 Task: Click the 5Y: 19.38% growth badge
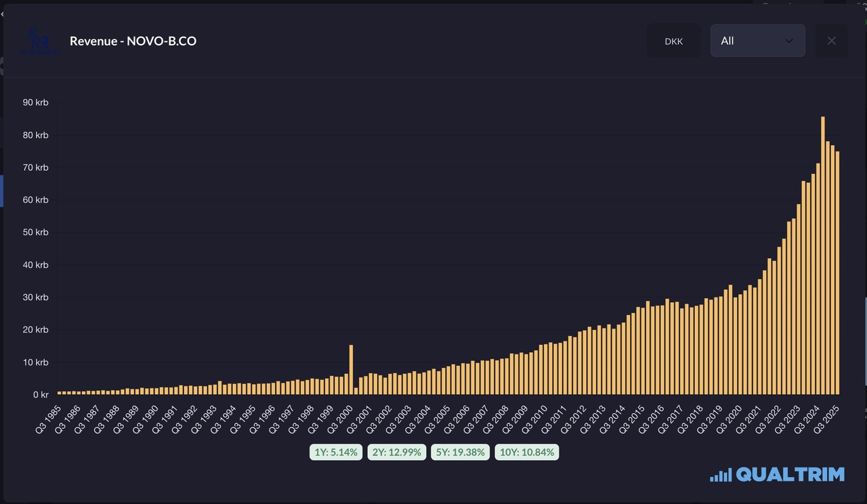click(460, 452)
